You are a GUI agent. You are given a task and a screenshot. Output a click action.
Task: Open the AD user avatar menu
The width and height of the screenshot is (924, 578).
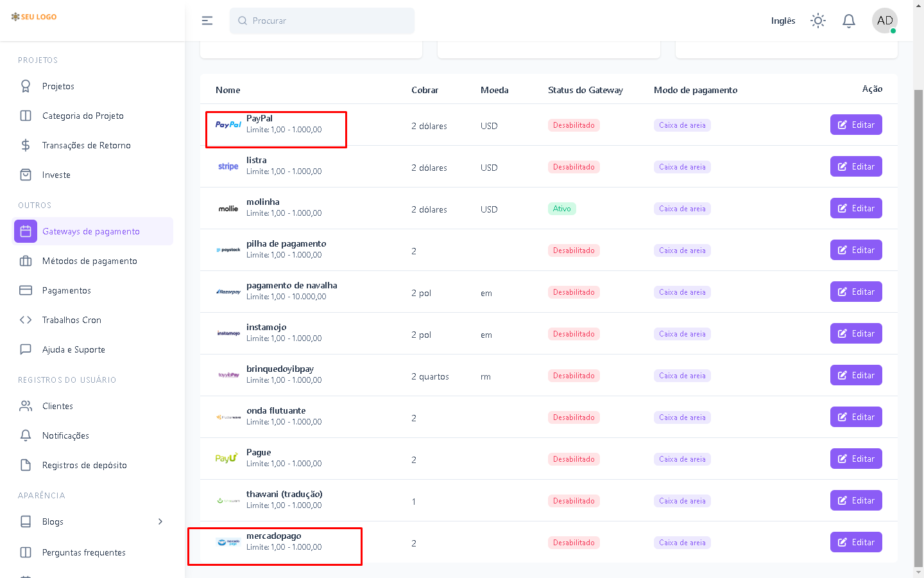pos(884,21)
